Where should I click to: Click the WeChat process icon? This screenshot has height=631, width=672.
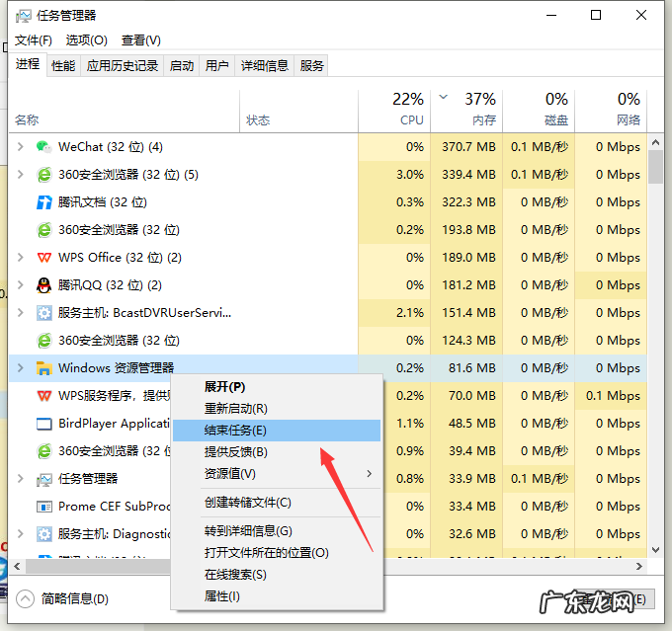43,147
